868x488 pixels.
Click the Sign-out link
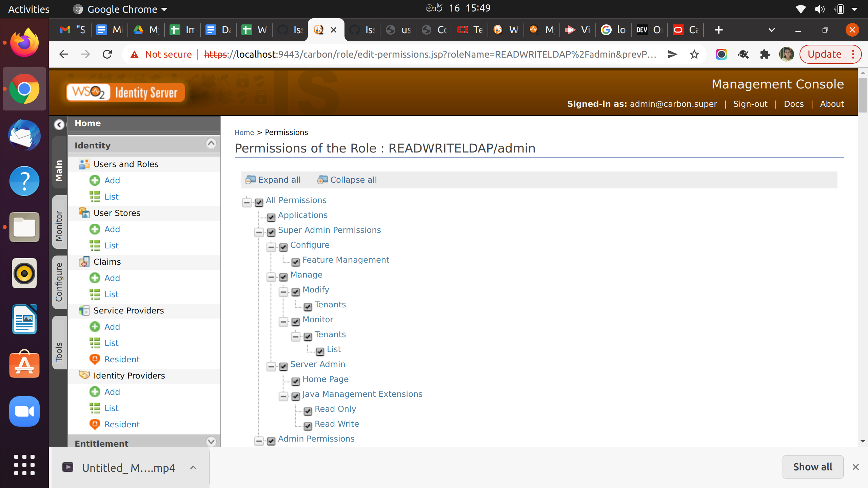[750, 104]
